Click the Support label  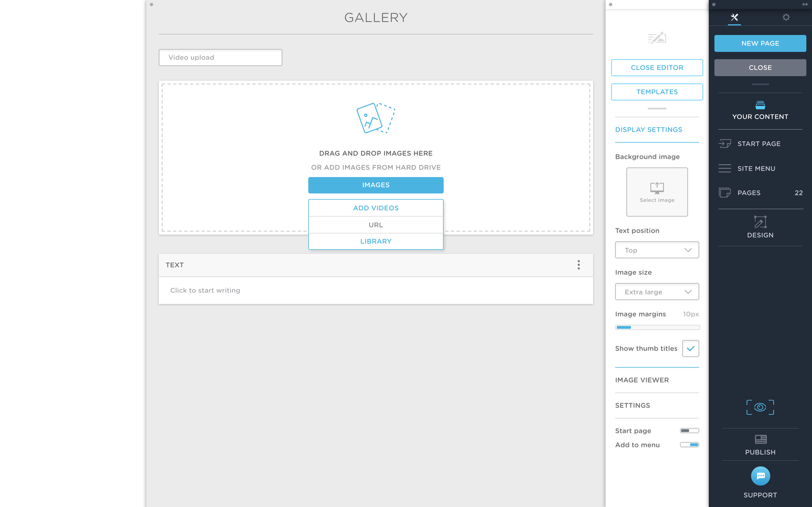click(760, 495)
